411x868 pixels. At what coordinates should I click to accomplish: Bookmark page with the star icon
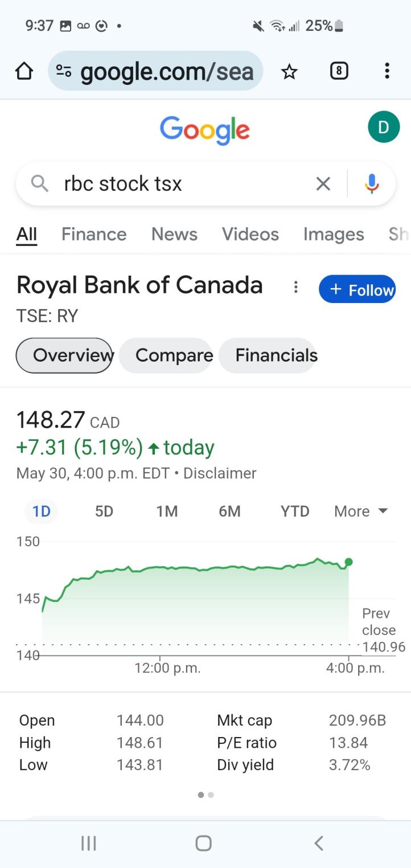pyautogui.click(x=289, y=71)
